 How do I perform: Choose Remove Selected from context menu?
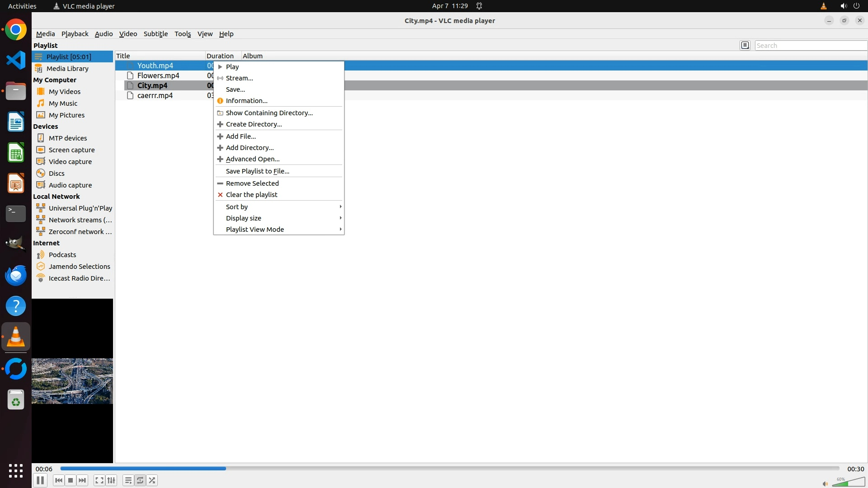pos(252,183)
